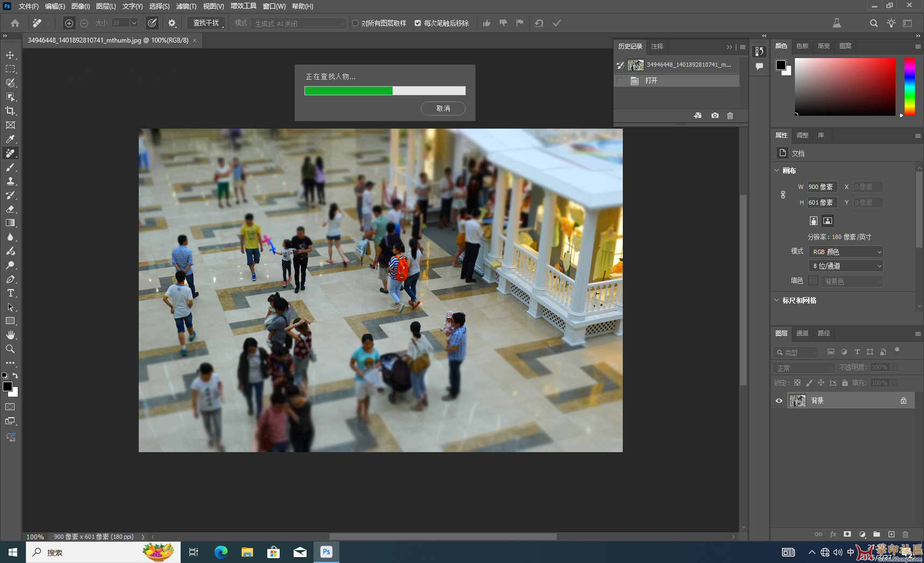Click foreground color swatch in Color panel
The height and width of the screenshot is (563, 924).
781,65
